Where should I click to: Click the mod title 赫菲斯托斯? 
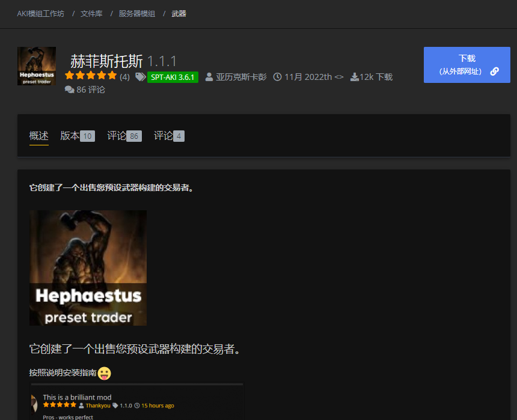[x=106, y=61]
